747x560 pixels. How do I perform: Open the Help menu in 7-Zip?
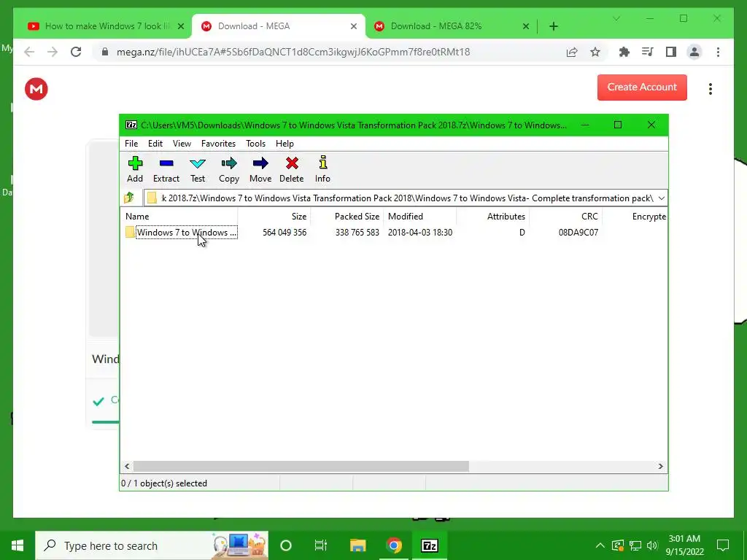point(285,144)
